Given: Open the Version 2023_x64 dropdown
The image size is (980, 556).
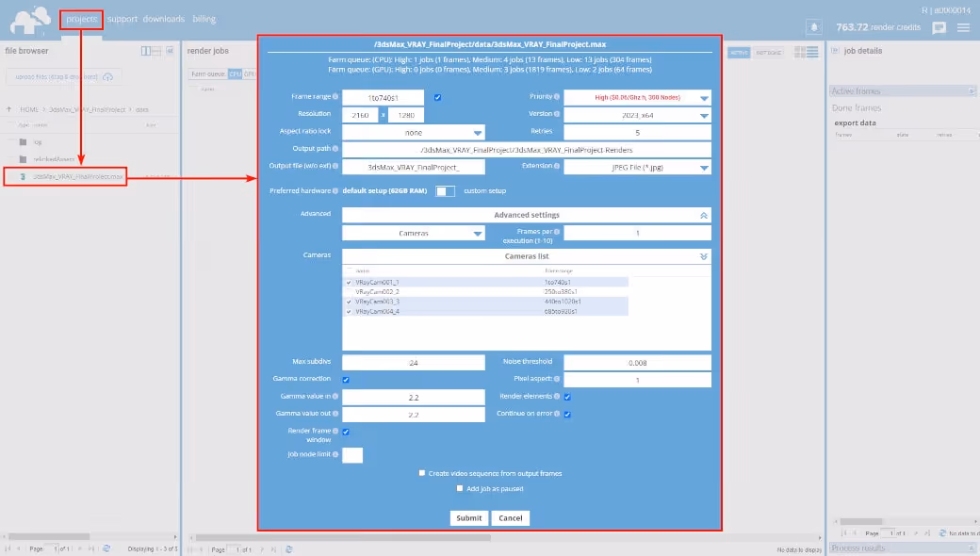Looking at the screenshot, I should coord(638,115).
